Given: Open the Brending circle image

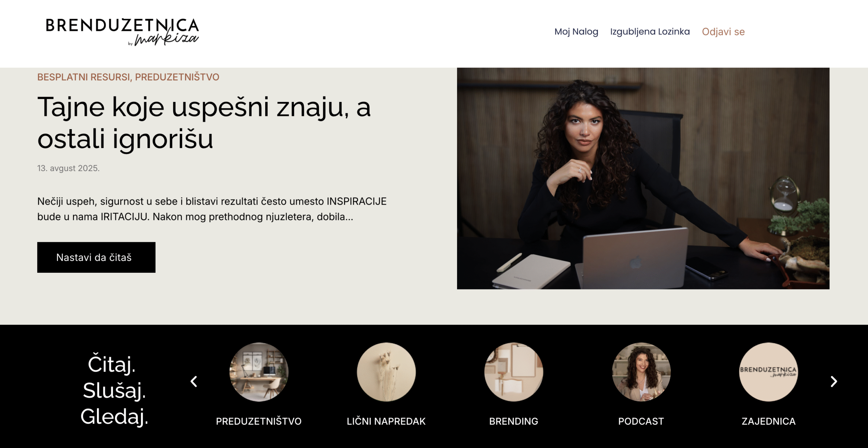Looking at the screenshot, I should click(x=514, y=372).
